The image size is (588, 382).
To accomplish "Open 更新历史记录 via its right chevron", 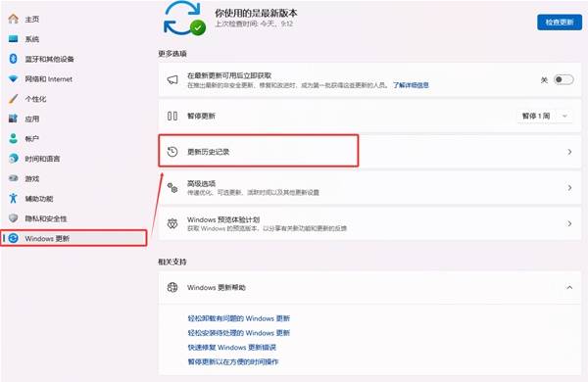I will [x=569, y=152].
